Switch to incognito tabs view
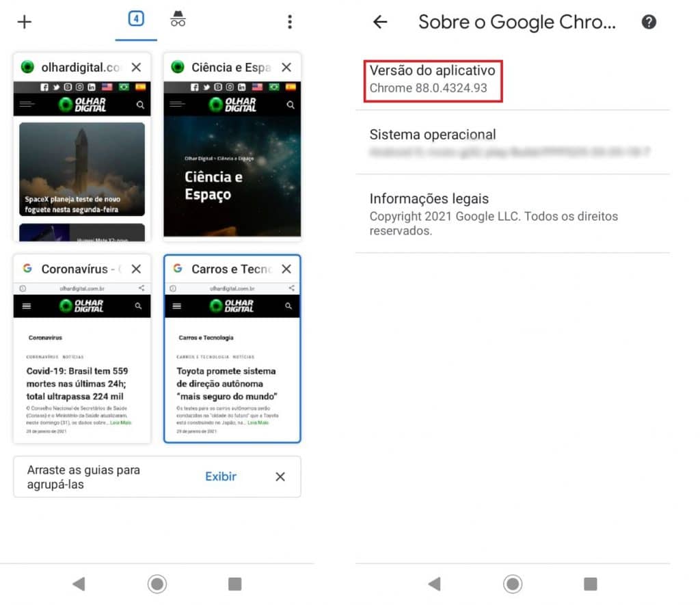 coord(178,19)
